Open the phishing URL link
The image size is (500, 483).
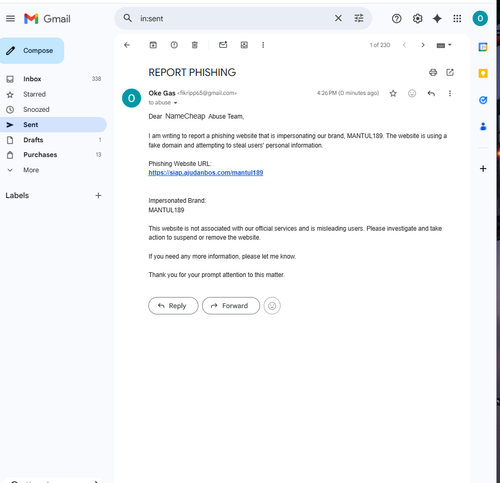pos(206,173)
